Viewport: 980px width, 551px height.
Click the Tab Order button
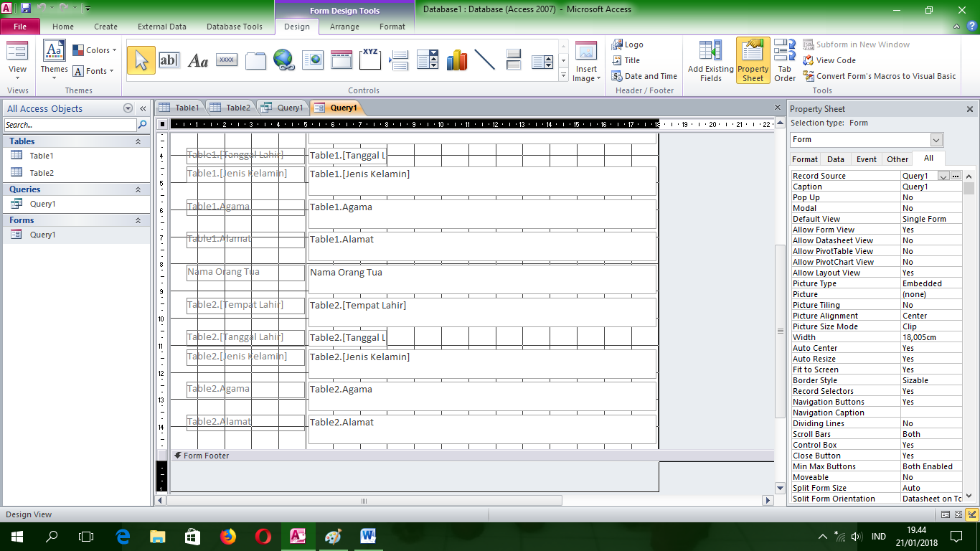[785, 60]
